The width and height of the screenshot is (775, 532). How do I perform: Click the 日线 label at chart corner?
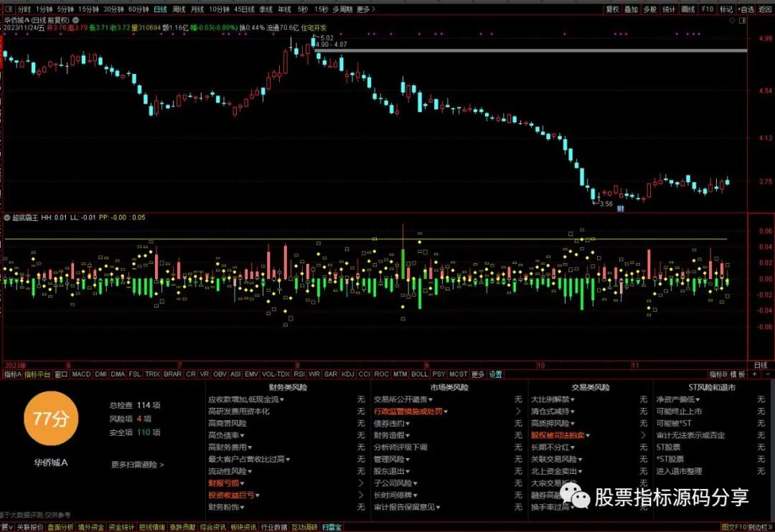coord(761,365)
